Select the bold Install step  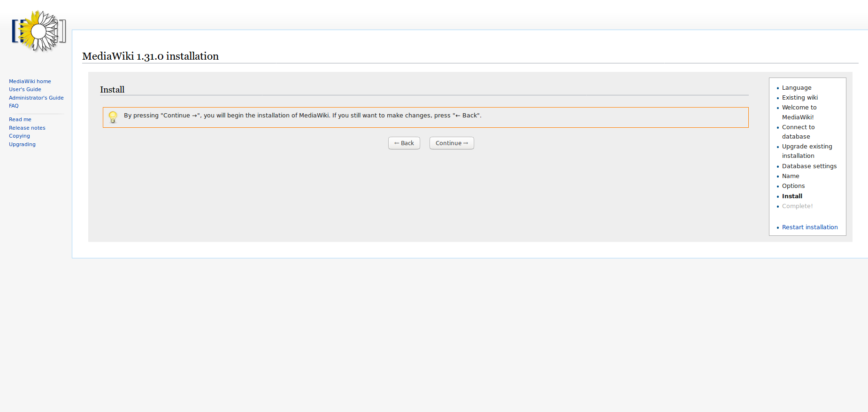(x=792, y=196)
